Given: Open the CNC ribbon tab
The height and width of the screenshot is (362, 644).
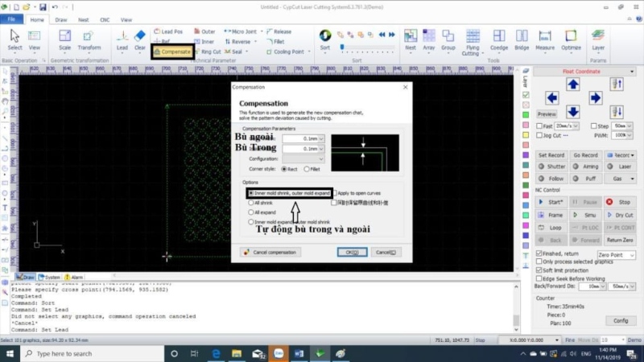Looking at the screenshot, I should 105,19.
